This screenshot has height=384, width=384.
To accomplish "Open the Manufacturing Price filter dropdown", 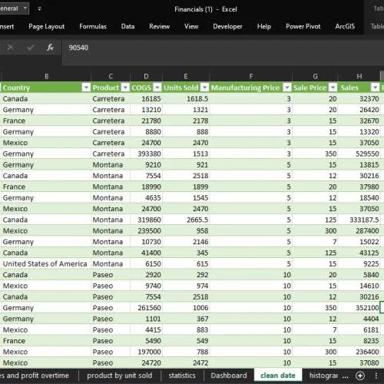I will click(x=287, y=88).
